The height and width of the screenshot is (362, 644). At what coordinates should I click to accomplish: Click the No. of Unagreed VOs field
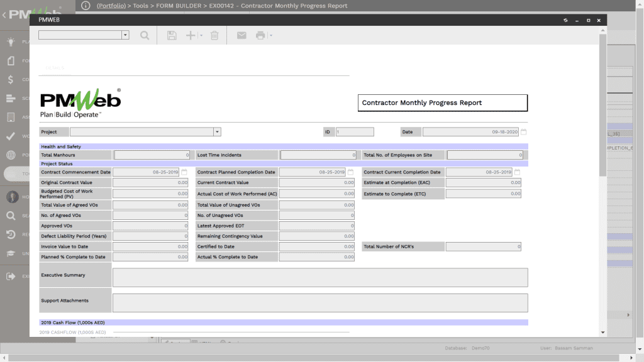(x=317, y=215)
